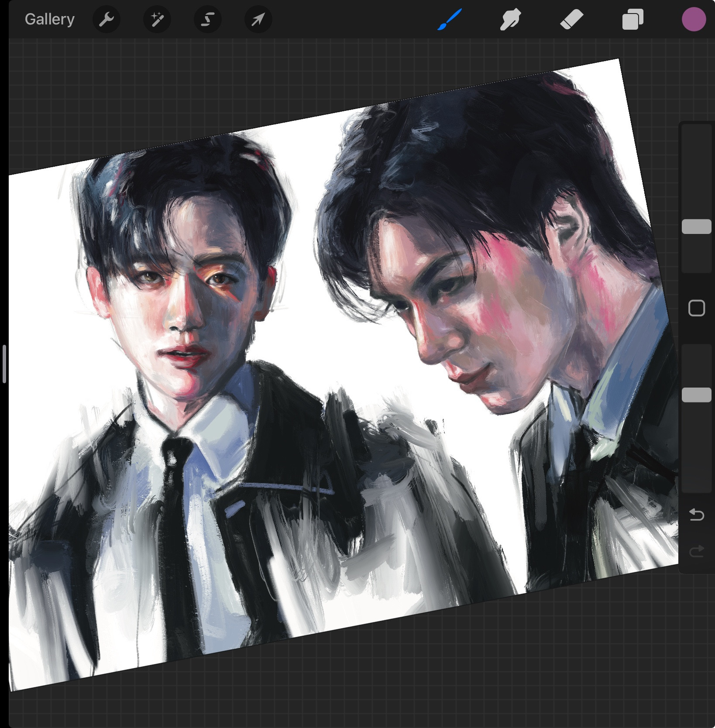Open the Layers panel
This screenshot has width=715, height=728.
tap(632, 20)
